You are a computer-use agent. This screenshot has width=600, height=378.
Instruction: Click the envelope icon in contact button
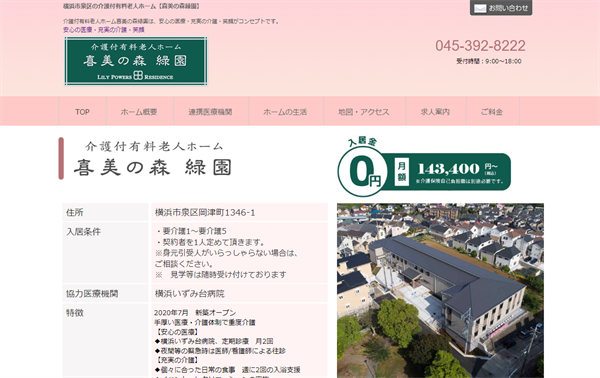click(480, 8)
